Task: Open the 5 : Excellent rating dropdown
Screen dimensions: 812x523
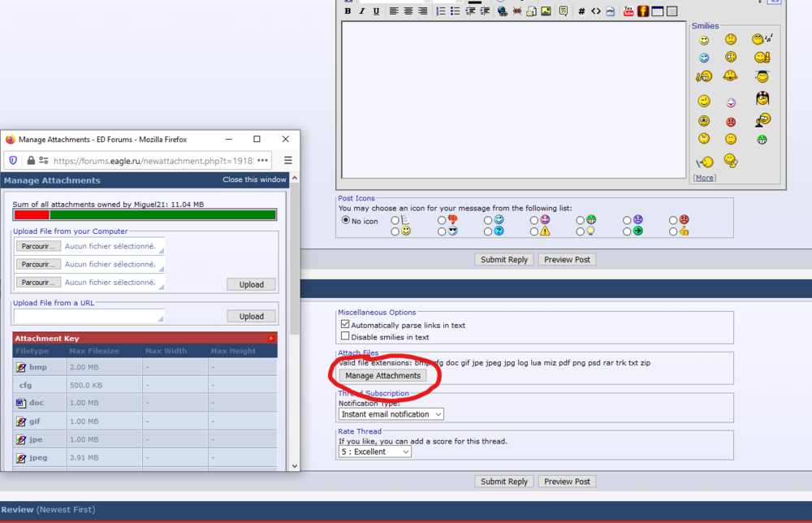Action: click(375, 452)
